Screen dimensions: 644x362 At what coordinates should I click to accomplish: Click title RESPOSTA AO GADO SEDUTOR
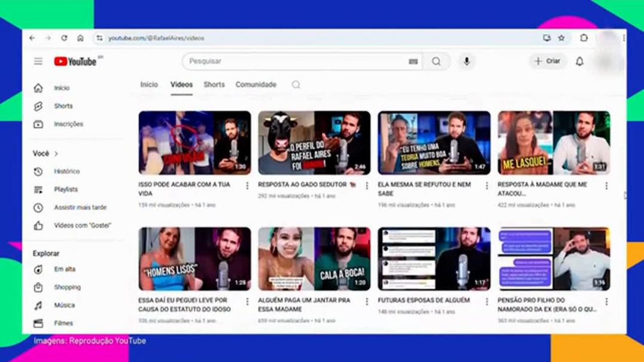click(307, 185)
